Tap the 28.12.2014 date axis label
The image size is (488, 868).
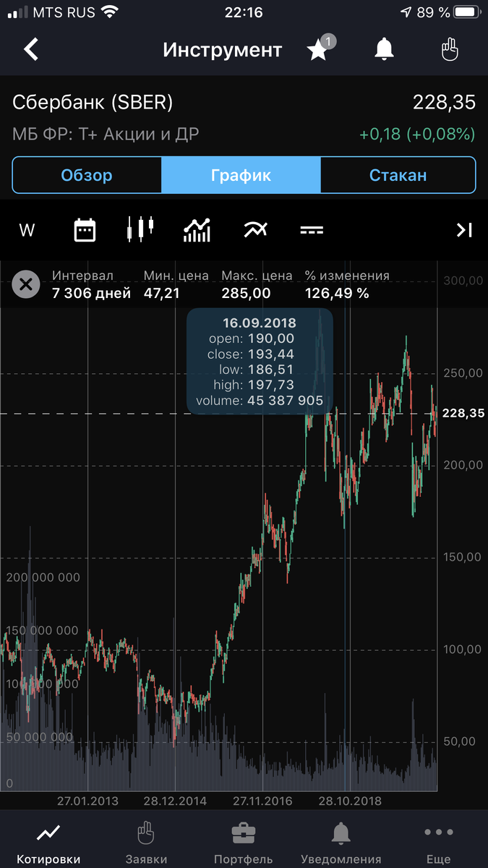pyautogui.click(x=175, y=801)
